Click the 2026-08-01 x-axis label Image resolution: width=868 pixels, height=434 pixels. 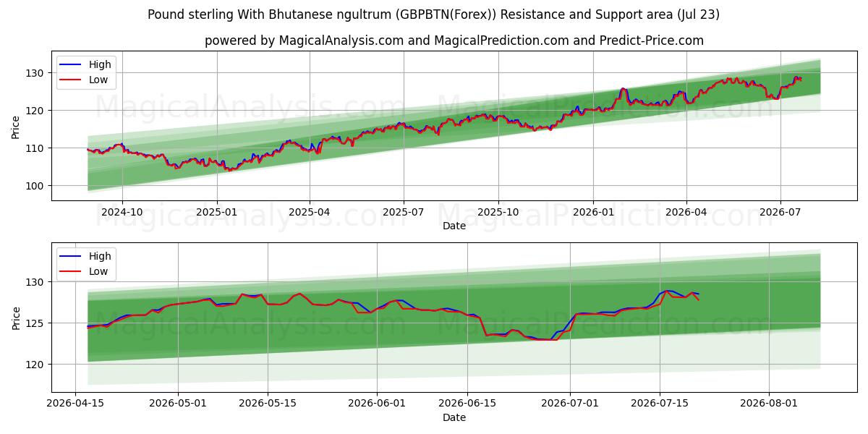[x=768, y=404]
